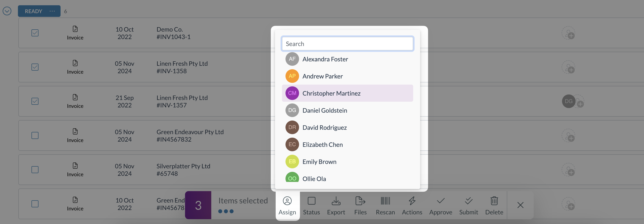644x224 pixels.
Task: Click the Rescan barcode icon
Action: coord(385,201)
